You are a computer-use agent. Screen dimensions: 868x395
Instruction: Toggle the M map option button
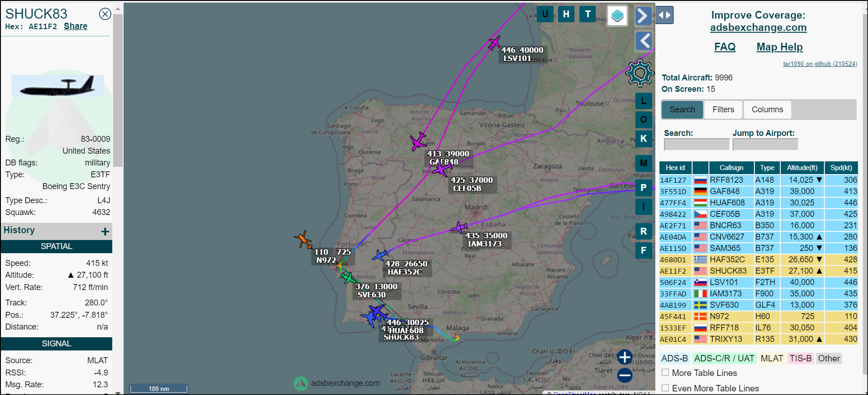[644, 163]
